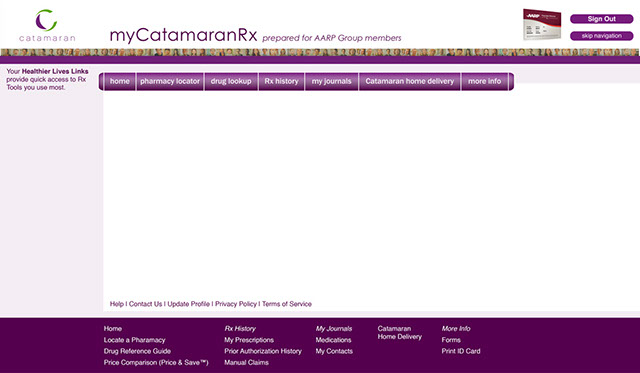Click Price Comparison (Price & Save) link
Screen dimensions: 640x373
(156, 362)
